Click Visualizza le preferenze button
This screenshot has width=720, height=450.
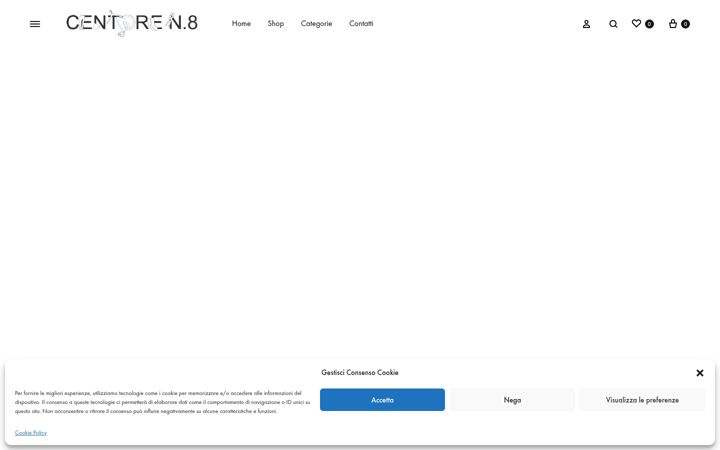click(x=642, y=400)
